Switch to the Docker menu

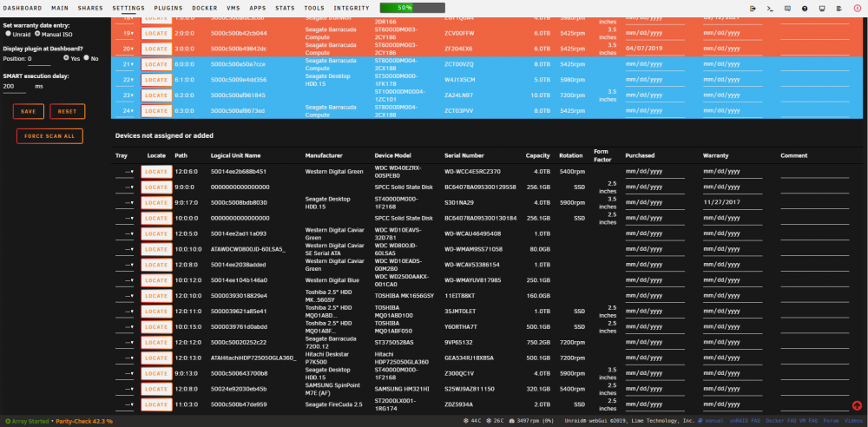(205, 9)
